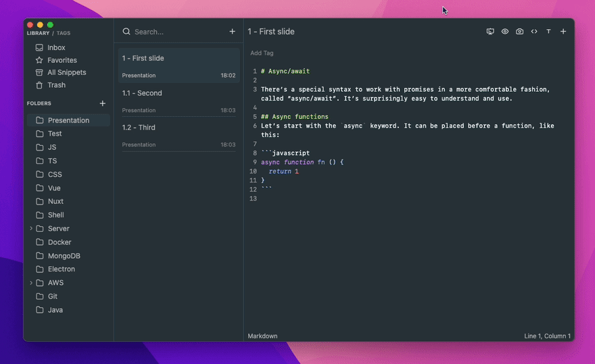Click the Inbox tray icon
The height and width of the screenshot is (364, 595).
point(39,47)
